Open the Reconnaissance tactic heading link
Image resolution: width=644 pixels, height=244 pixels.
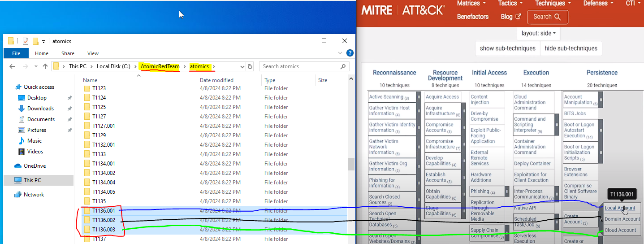click(394, 73)
